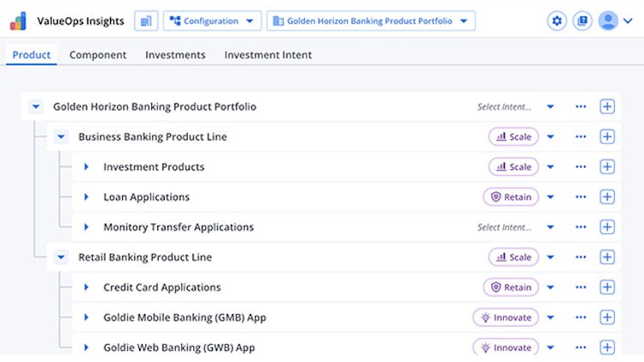This screenshot has height=362, width=644.
Task: Switch to the Investments tab
Action: pos(175,55)
